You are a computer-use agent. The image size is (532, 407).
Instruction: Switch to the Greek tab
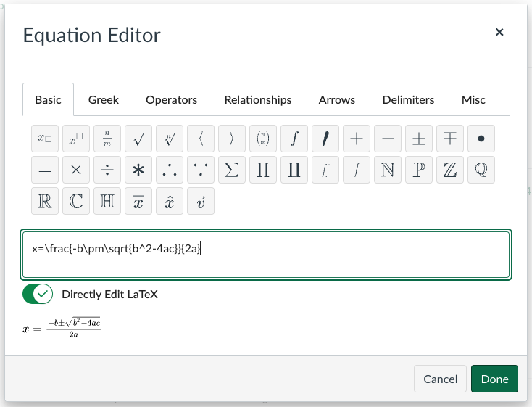tap(104, 100)
